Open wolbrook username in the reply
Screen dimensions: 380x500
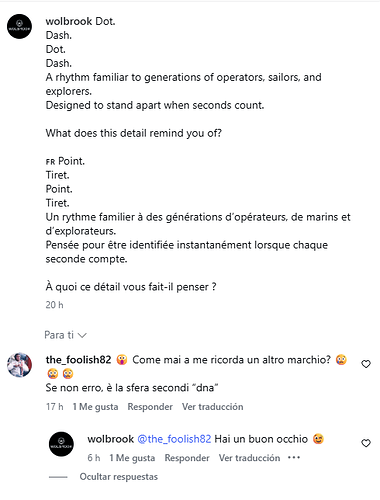click(110, 439)
